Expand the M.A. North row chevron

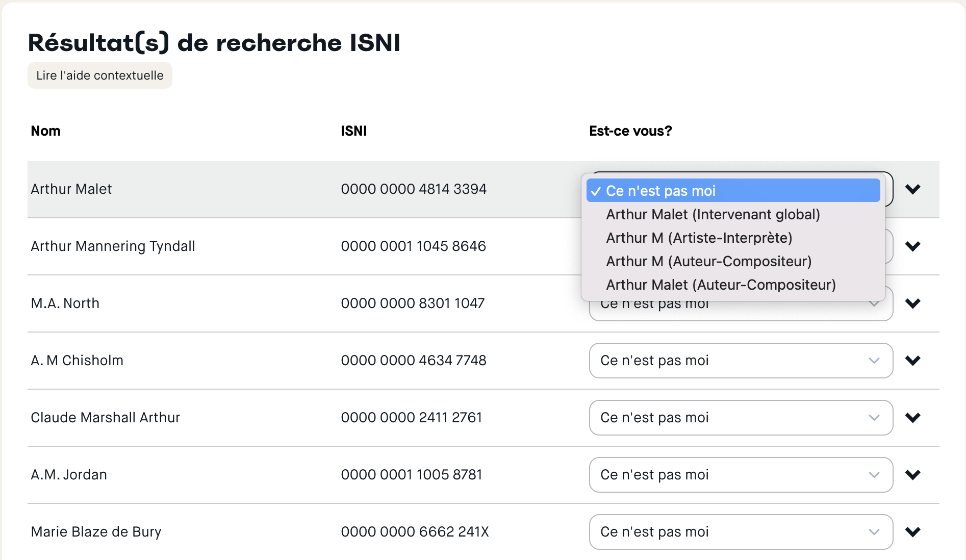pyautogui.click(x=912, y=303)
